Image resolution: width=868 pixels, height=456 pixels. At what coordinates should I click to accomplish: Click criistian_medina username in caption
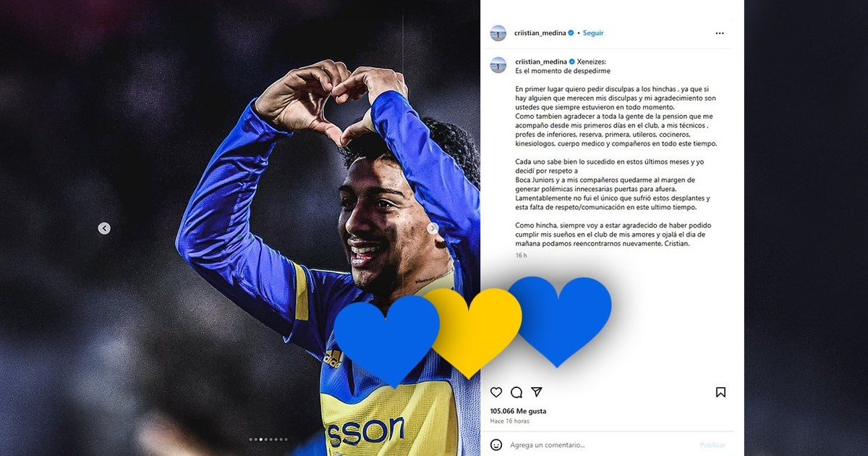540,62
